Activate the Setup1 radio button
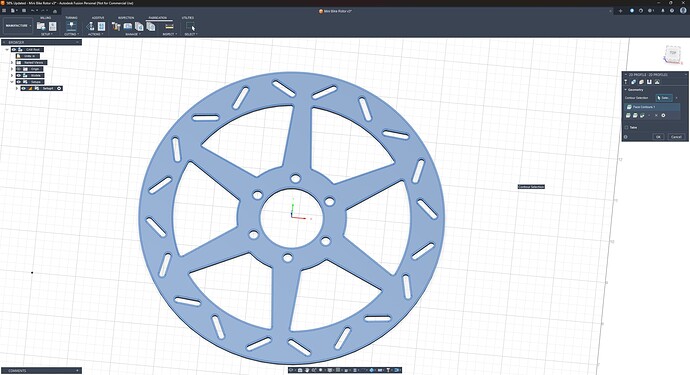Screen dimensions: 690x375 (59, 88)
